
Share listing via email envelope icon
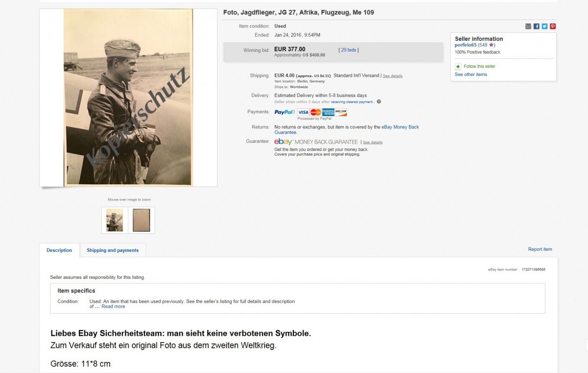tap(528, 26)
